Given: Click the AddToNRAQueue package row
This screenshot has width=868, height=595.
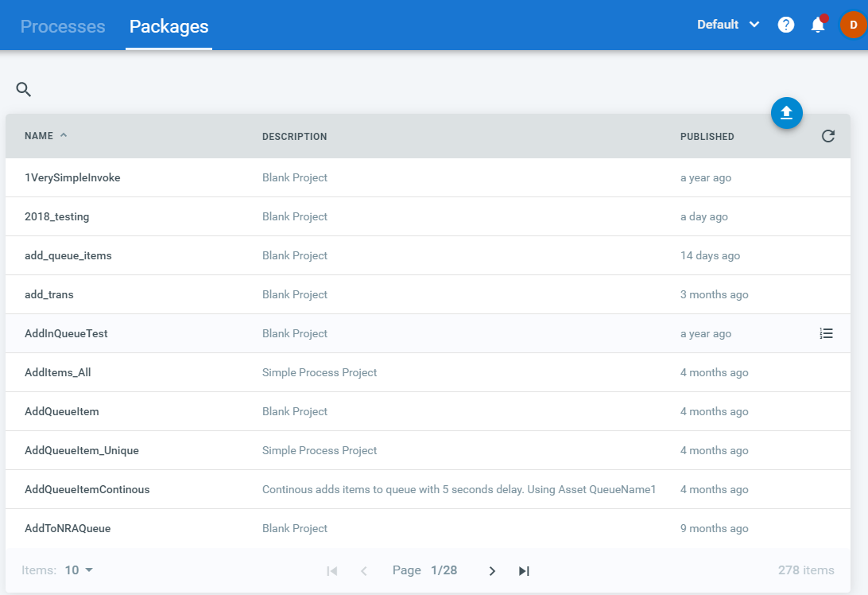Looking at the screenshot, I should (x=68, y=528).
